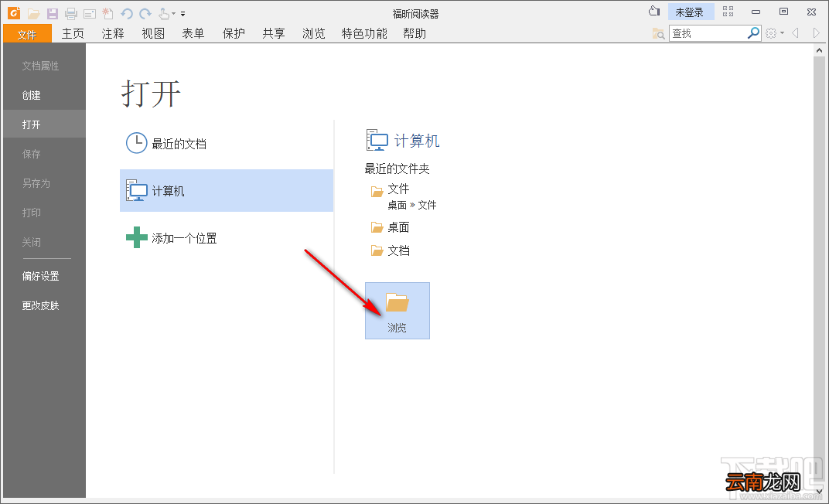Viewport: 829px width, 504px height.
Task: Click the open folder toolbar icon
Action: (34, 14)
